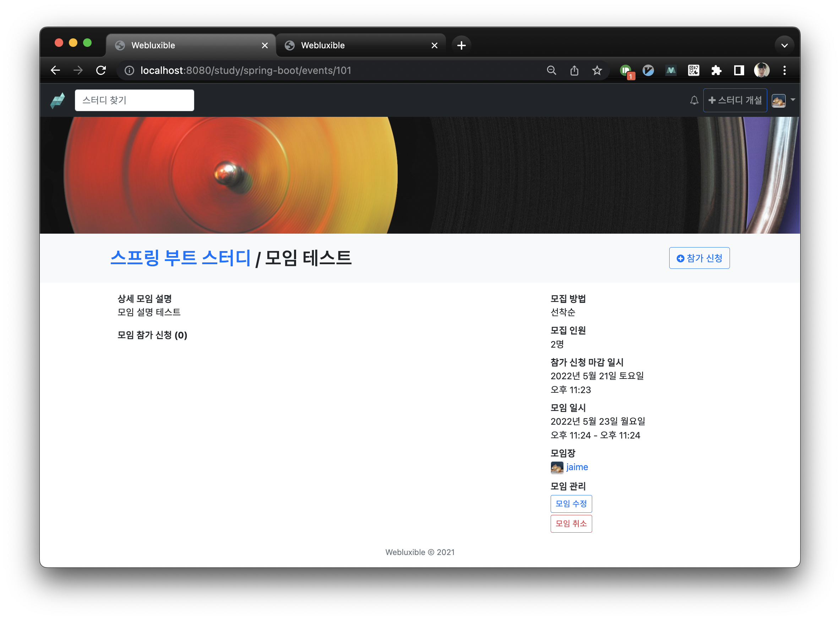Reload the page with the refresh icon
This screenshot has height=620, width=840.
coord(101,70)
